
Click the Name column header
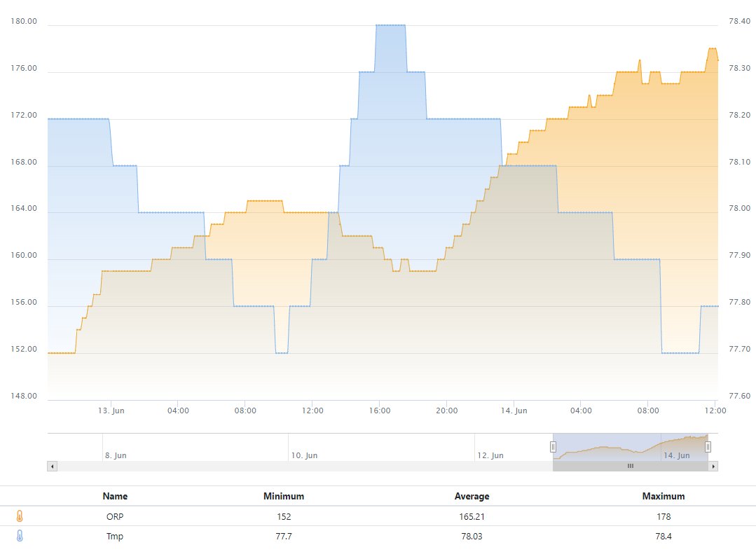click(115, 496)
